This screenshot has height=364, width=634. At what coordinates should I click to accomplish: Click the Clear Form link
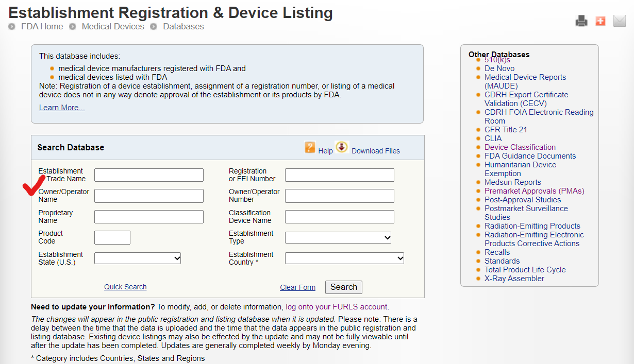pyautogui.click(x=297, y=287)
